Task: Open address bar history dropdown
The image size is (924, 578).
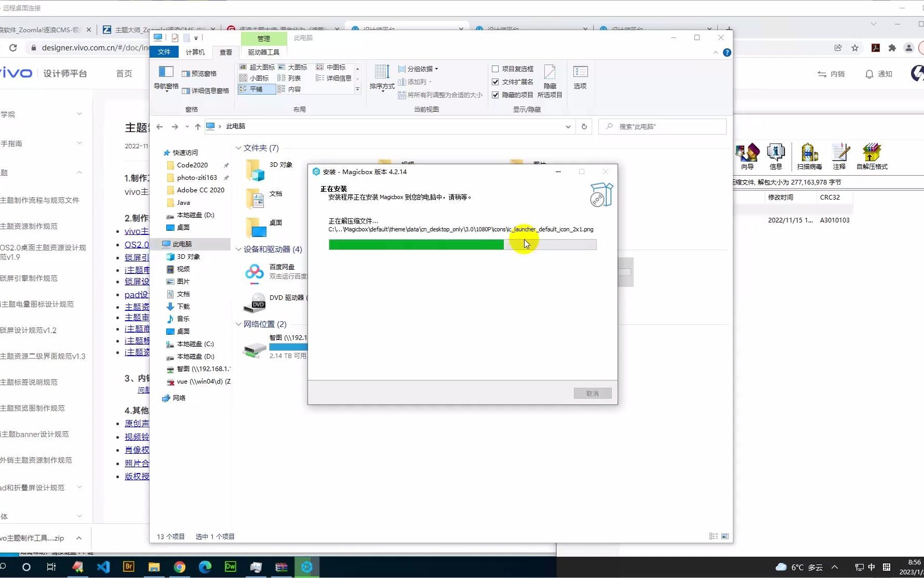Action: [x=568, y=126]
